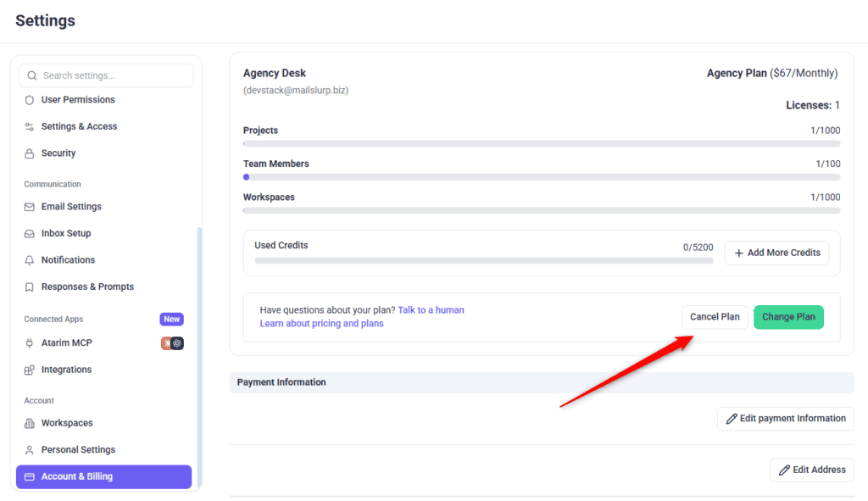Click the Cancel Plan button
Screen dimensions: 868x501
pos(714,317)
